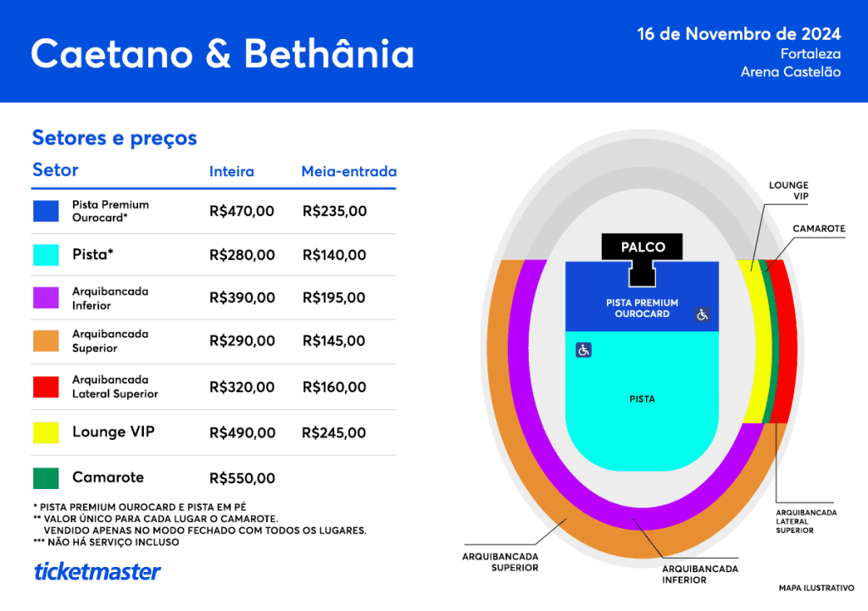868x611 pixels.
Task: Click the R$550,00 Camarote price
Action: coord(242,479)
